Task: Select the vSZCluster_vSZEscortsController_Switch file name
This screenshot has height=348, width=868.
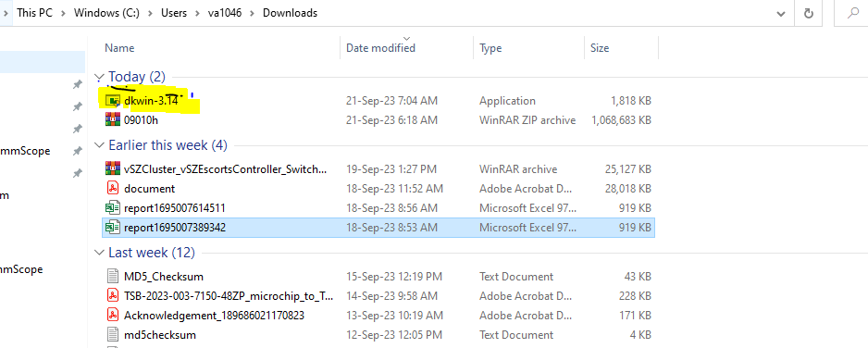Action: tap(225, 168)
